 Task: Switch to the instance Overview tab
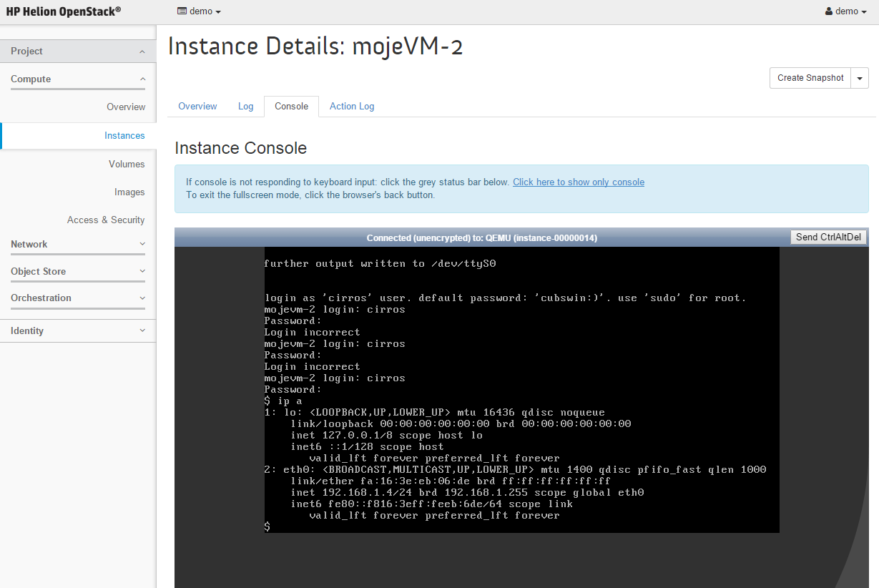pos(197,107)
